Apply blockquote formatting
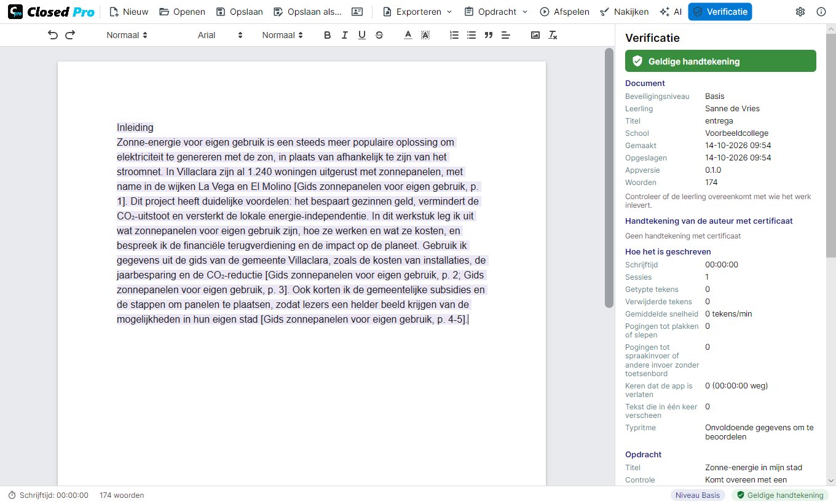Viewport: 836px width, 504px height. pos(489,35)
